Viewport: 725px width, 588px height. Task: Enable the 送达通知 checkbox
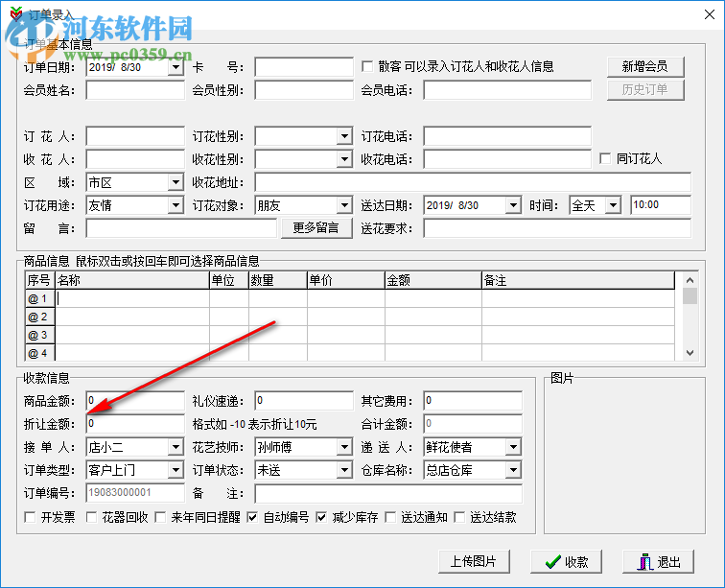(x=390, y=517)
